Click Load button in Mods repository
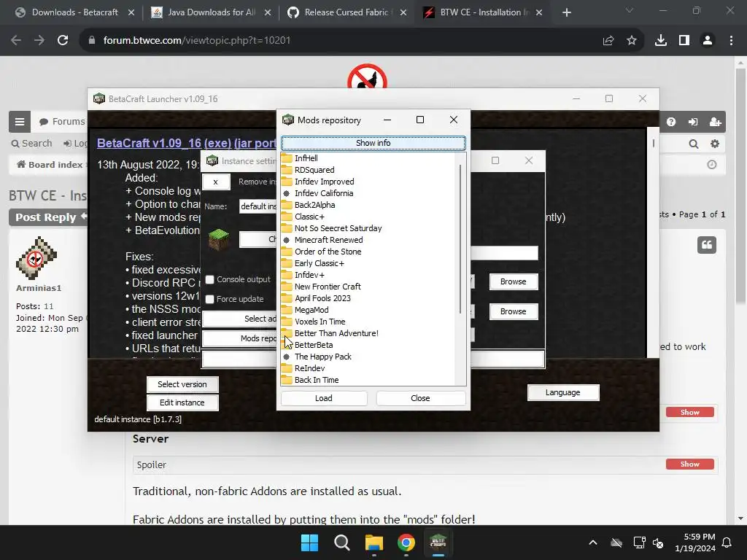Image resolution: width=747 pixels, height=560 pixels. pyautogui.click(x=323, y=398)
